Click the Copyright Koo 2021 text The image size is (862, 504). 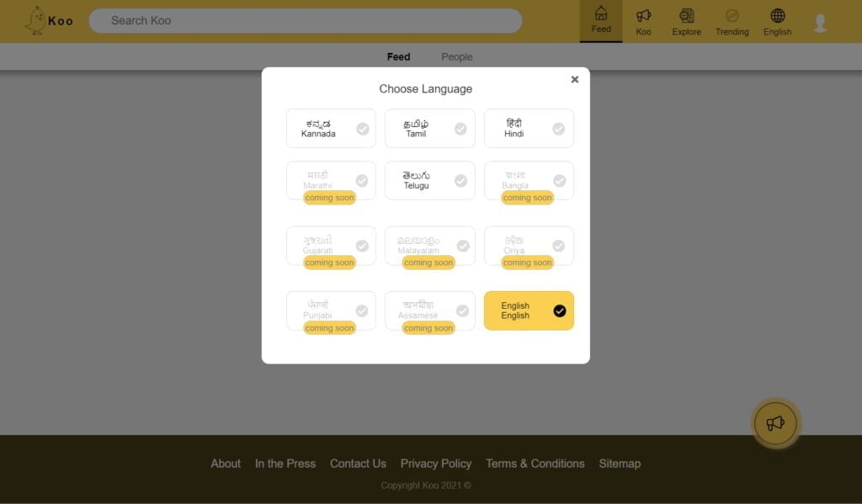click(425, 485)
